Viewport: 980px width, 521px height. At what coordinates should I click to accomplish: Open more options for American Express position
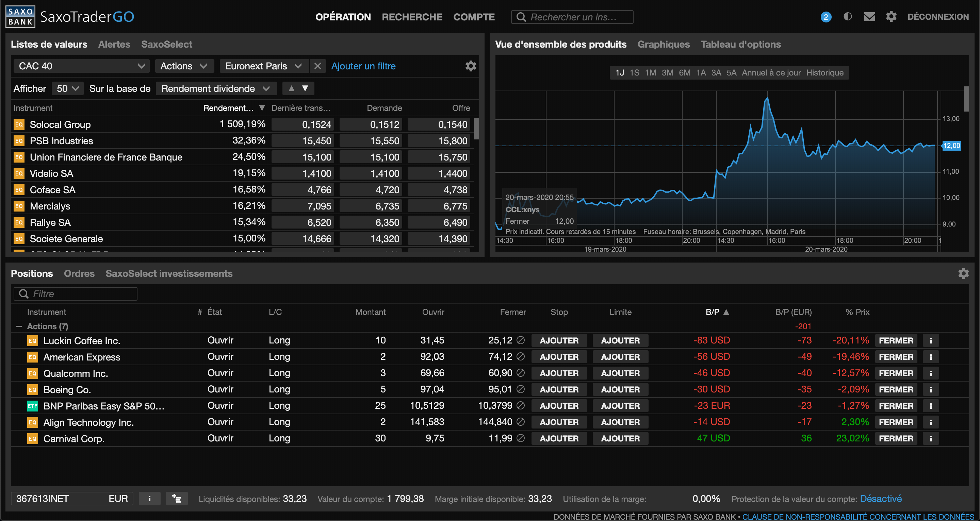[x=931, y=357]
